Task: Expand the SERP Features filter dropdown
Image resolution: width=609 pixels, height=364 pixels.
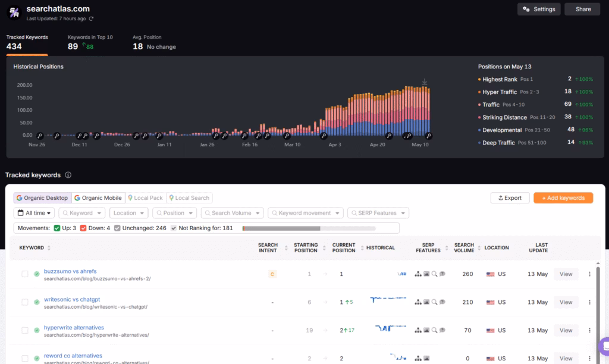Action: 378,212
